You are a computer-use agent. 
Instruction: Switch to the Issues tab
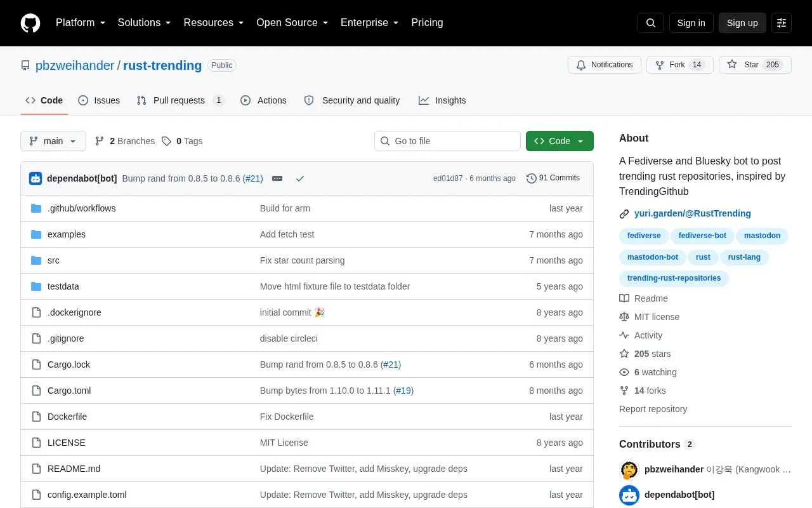(x=99, y=100)
